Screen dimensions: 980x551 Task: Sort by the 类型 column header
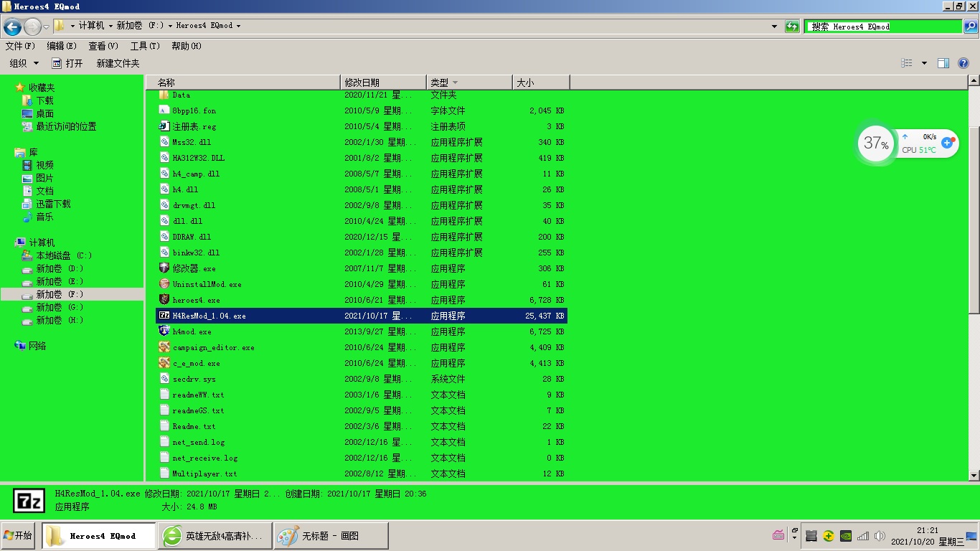click(469, 83)
